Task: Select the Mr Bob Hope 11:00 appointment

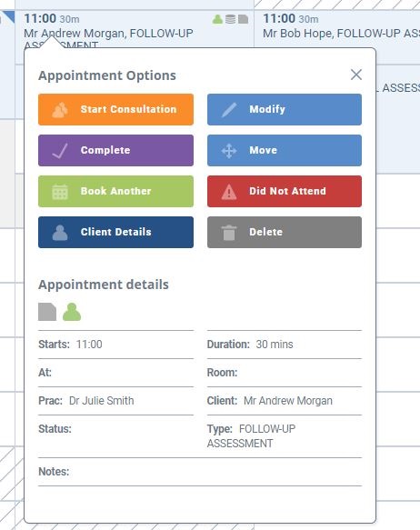Action: click(x=337, y=29)
